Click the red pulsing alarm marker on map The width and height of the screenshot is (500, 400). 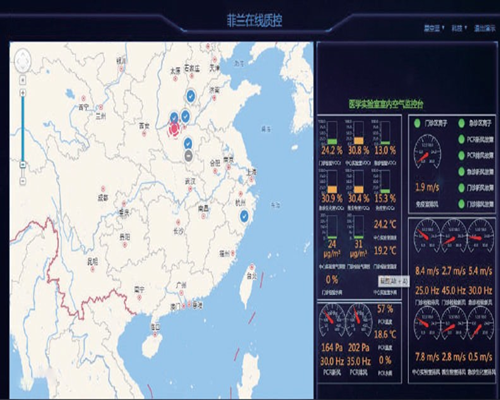point(175,129)
